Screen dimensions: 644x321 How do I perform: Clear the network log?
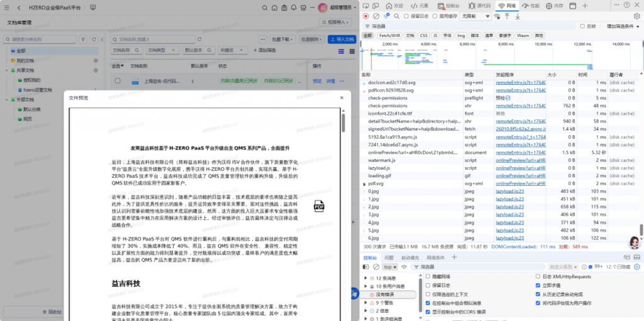(x=376, y=16)
